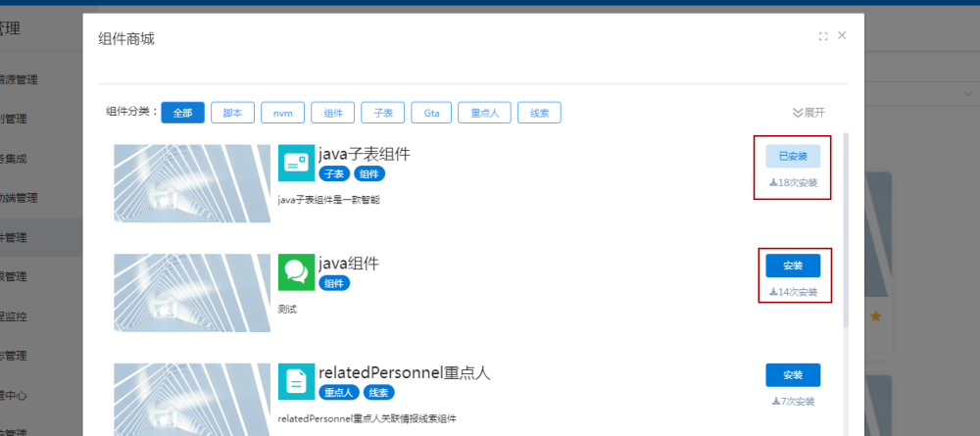The width and height of the screenshot is (980, 436).
Task: Select the 线索 category filter
Action: (539, 113)
